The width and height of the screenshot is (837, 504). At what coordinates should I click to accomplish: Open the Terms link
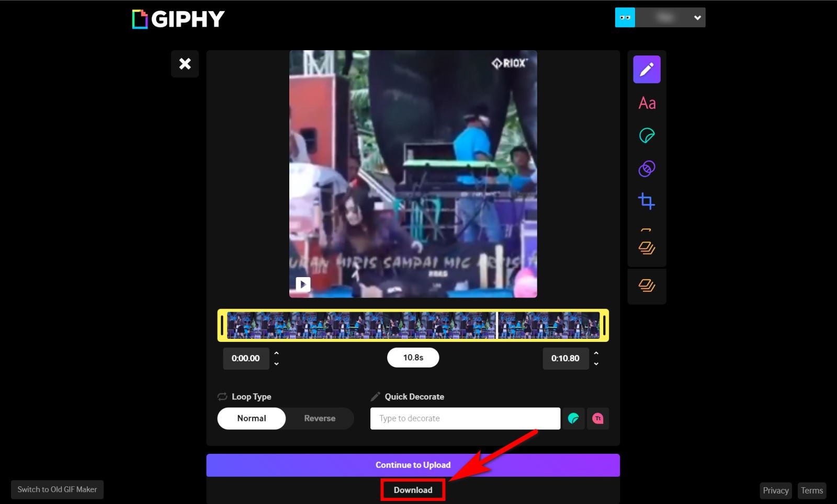(x=812, y=490)
